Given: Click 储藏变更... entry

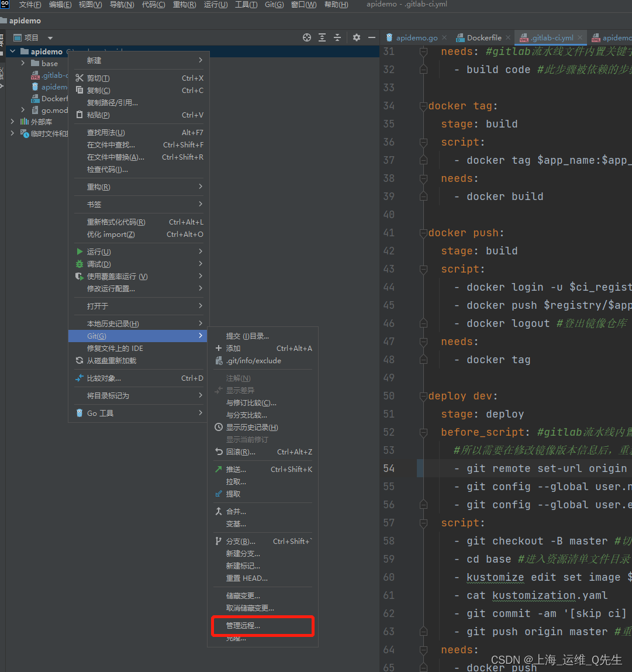Looking at the screenshot, I should 263,596.
